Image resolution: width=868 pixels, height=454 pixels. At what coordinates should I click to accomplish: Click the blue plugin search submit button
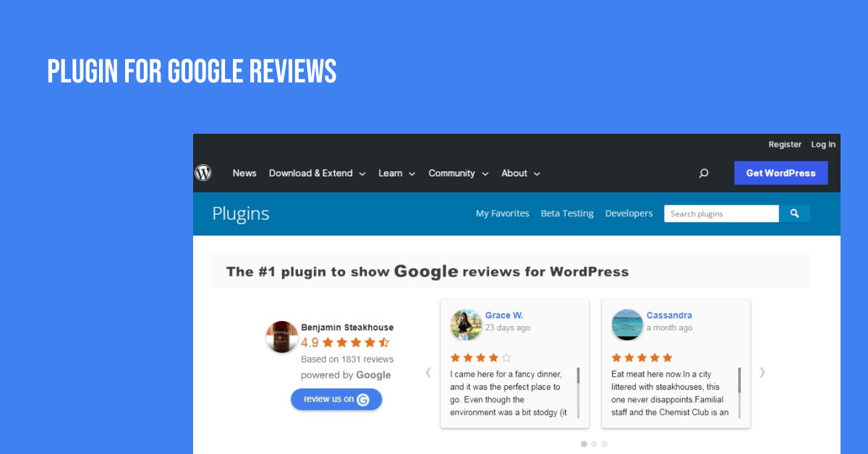click(794, 213)
